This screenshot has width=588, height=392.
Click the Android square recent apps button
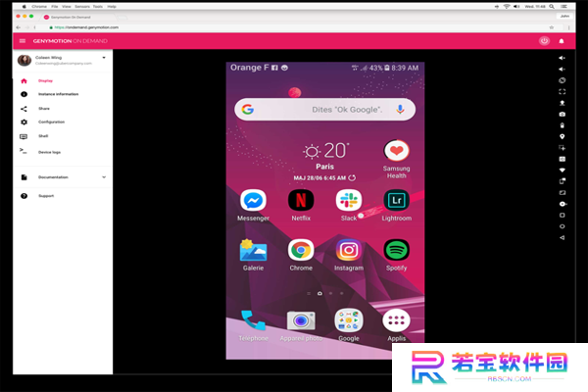[562, 216]
